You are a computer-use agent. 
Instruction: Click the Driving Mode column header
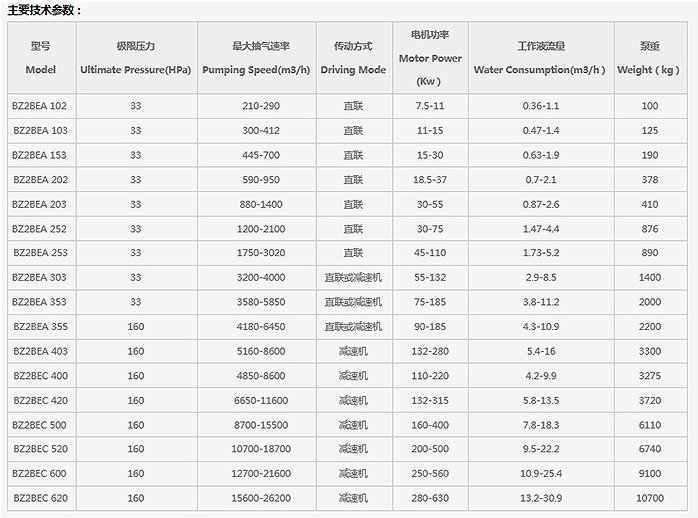353,58
